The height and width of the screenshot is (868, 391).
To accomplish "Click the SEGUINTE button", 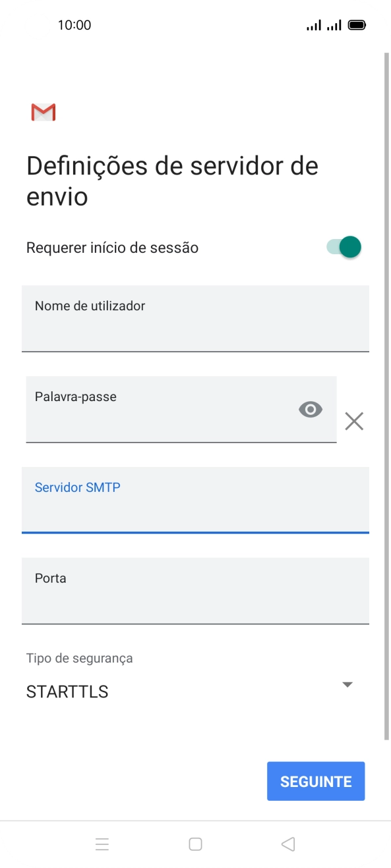I will 316,782.
